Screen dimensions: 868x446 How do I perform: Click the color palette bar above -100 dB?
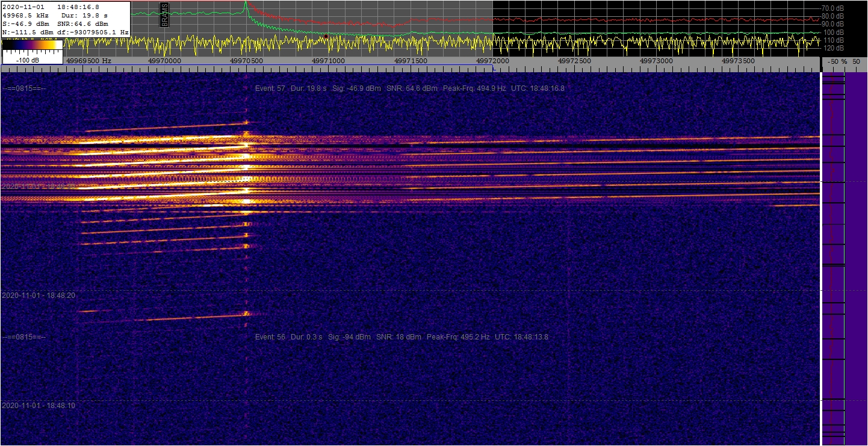tap(32, 45)
